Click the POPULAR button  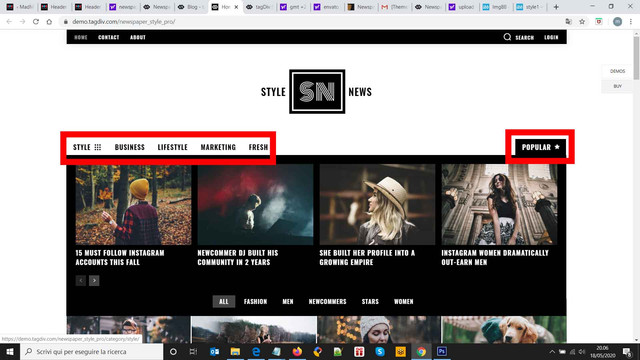(540, 147)
